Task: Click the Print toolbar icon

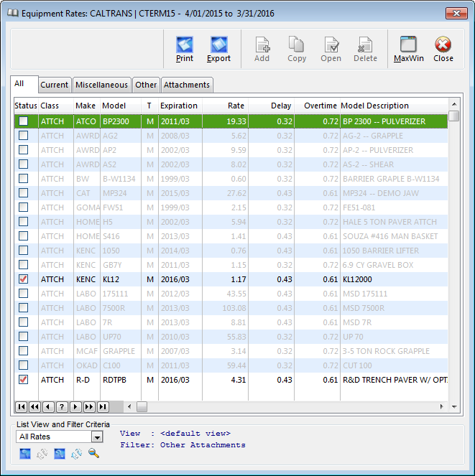Action: point(185,45)
